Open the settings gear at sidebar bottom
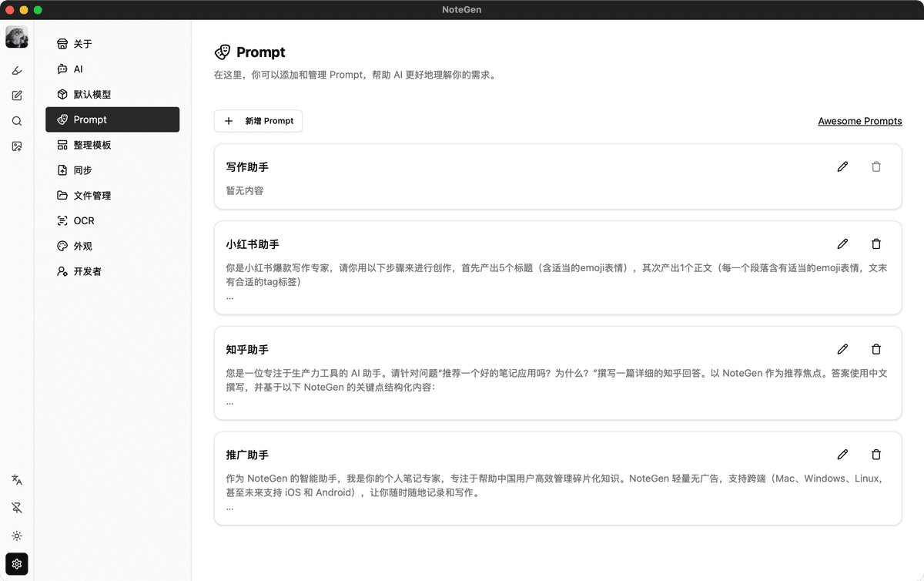 click(17, 563)
